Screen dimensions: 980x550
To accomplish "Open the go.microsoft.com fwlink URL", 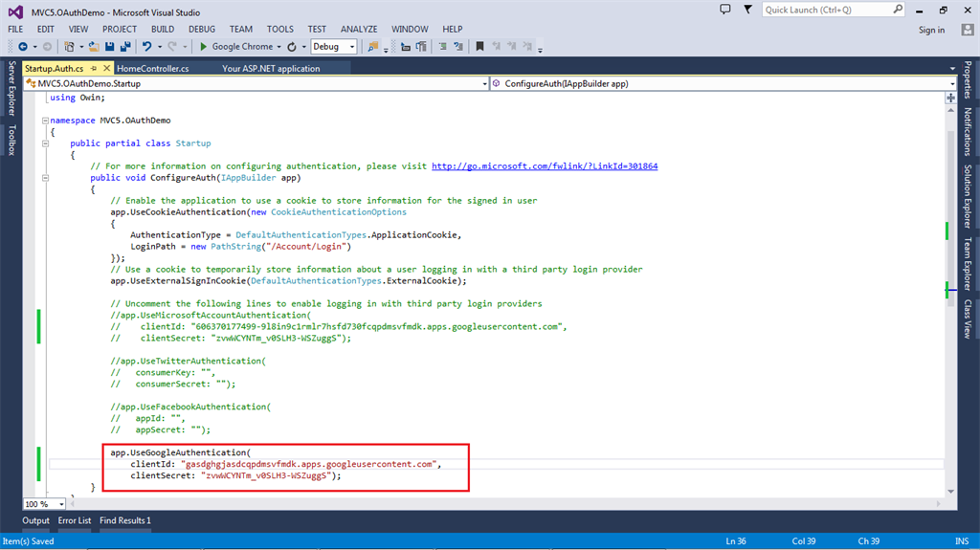I will pos(545,165).
